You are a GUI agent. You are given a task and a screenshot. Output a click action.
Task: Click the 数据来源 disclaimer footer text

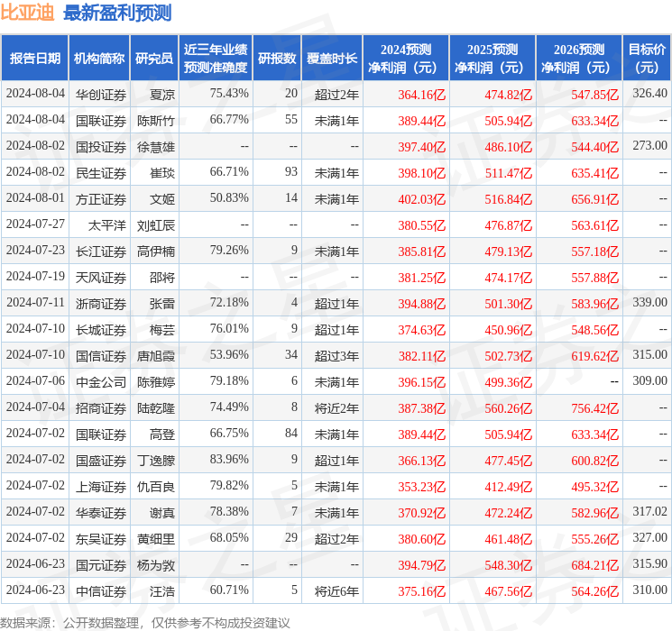(145, 622)
